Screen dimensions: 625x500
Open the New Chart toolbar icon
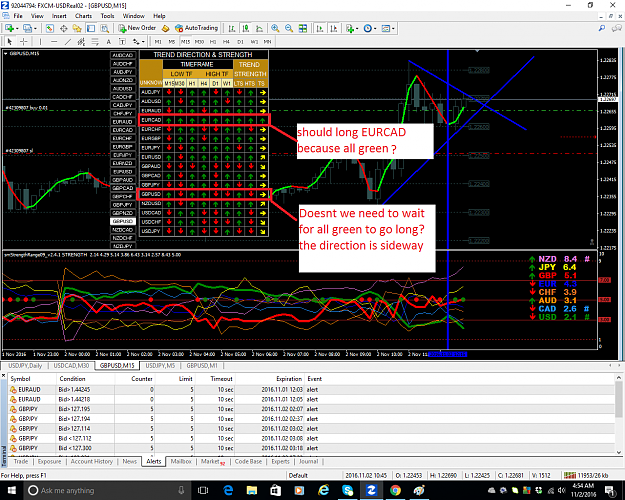point(9,28)
